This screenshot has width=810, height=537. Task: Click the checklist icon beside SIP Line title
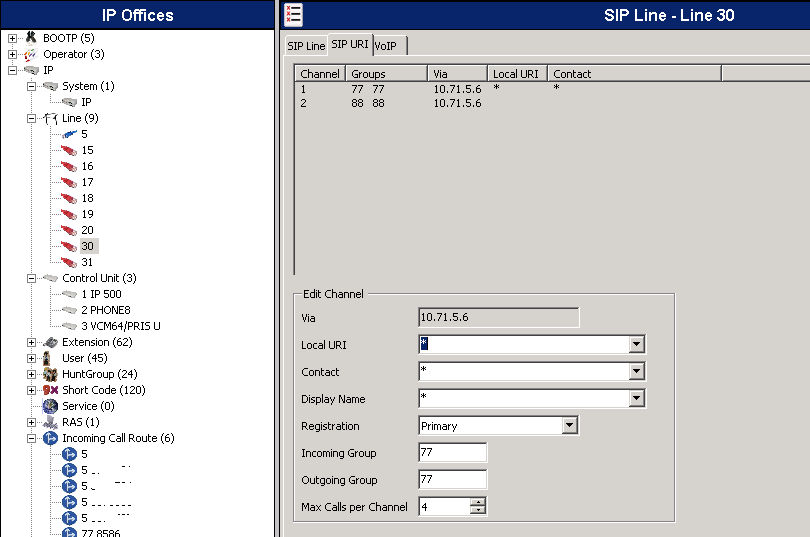(293, 14)
